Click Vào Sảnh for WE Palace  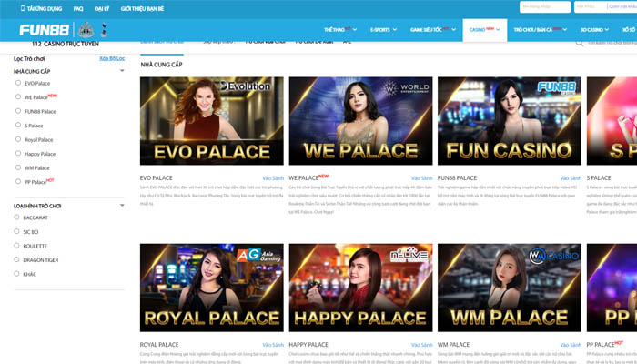click(421, 178)
